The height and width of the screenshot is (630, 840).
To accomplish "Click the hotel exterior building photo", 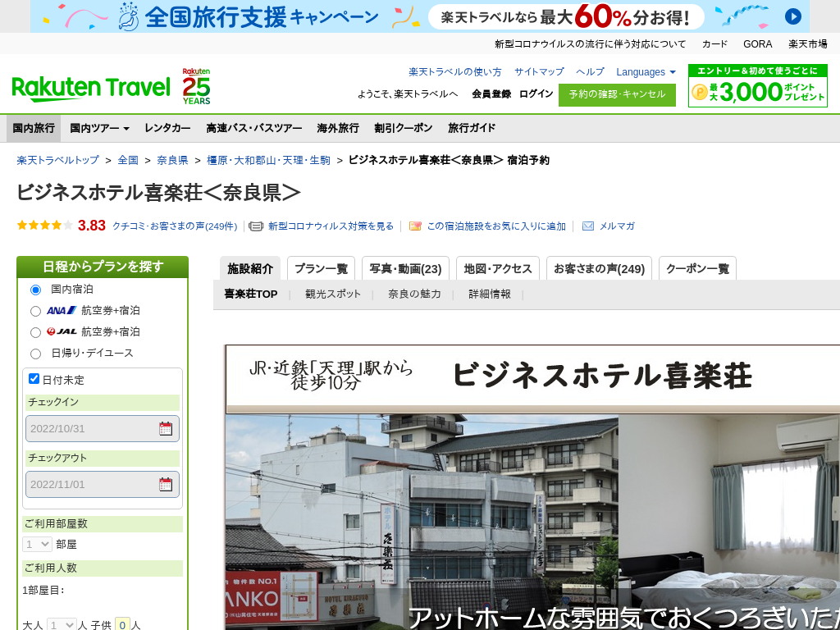I will pyautogui.click(x=422, y=523).
